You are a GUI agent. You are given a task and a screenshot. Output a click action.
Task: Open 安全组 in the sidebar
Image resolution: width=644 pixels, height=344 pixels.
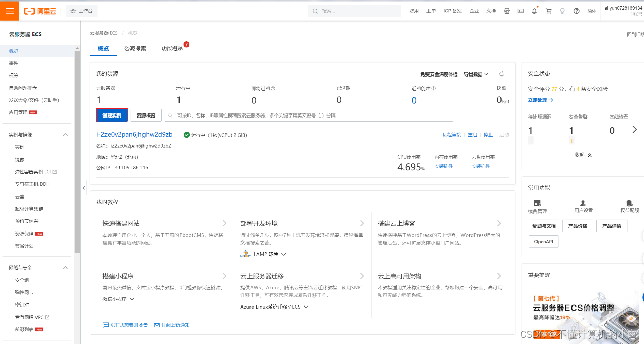pos(22,280)
